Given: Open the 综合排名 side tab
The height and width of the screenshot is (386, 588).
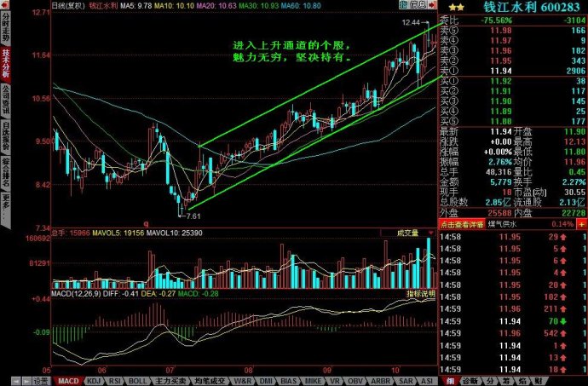Looking at the screenshot, I should (6, 173).
